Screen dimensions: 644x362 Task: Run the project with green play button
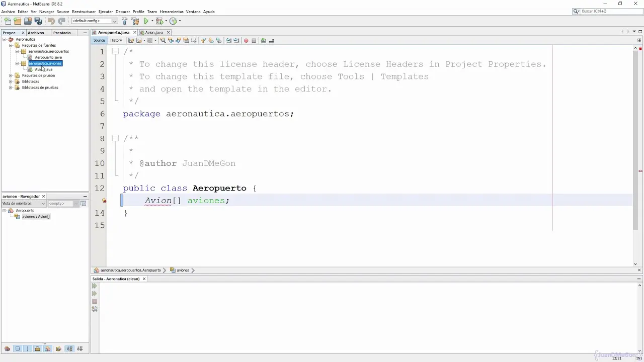pyautogui.click(x=146, y=21)
